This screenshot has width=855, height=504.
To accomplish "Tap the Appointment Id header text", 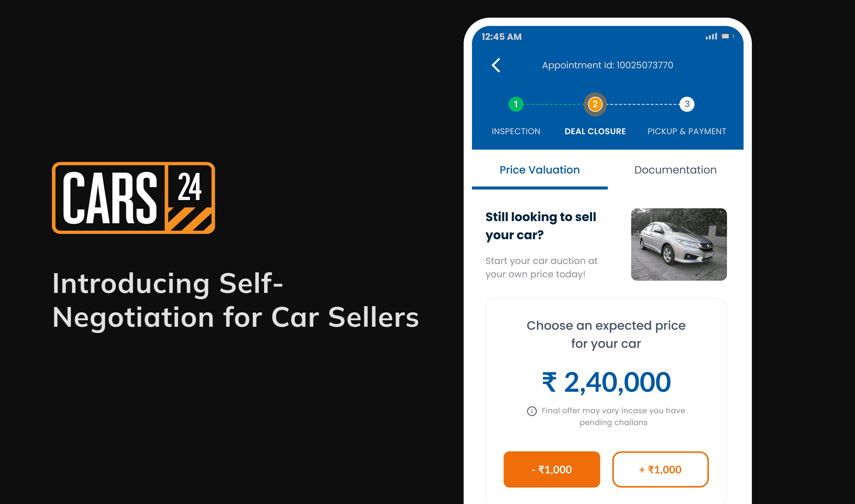I will (607, 65).
